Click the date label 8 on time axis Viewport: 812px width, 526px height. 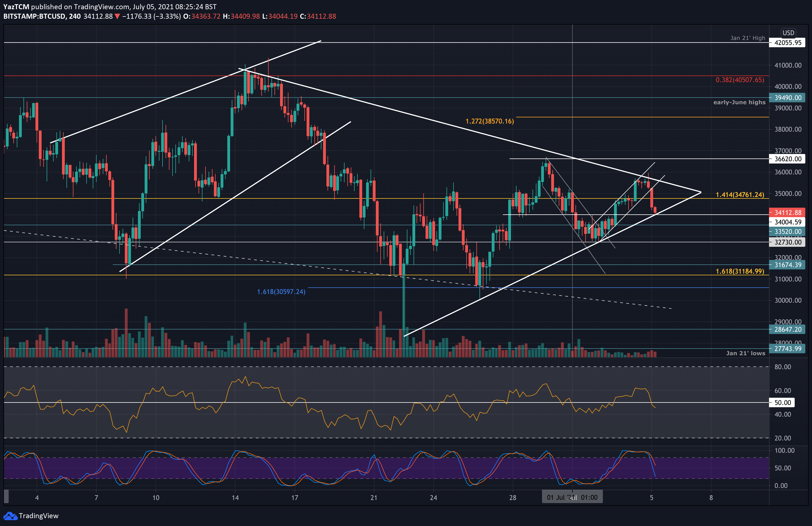[711, 498]
